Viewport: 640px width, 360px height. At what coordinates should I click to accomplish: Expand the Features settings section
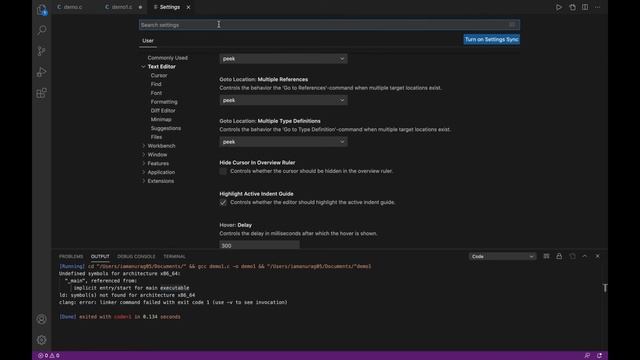point(143,163)
